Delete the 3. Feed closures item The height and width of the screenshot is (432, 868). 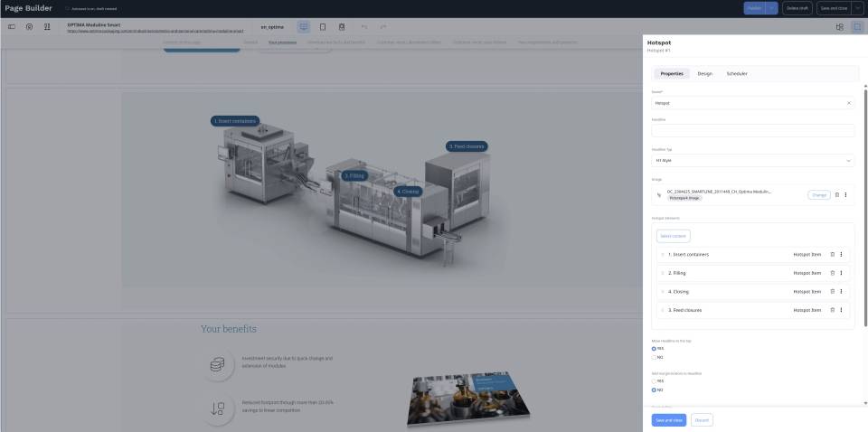(x=832, y=310)
